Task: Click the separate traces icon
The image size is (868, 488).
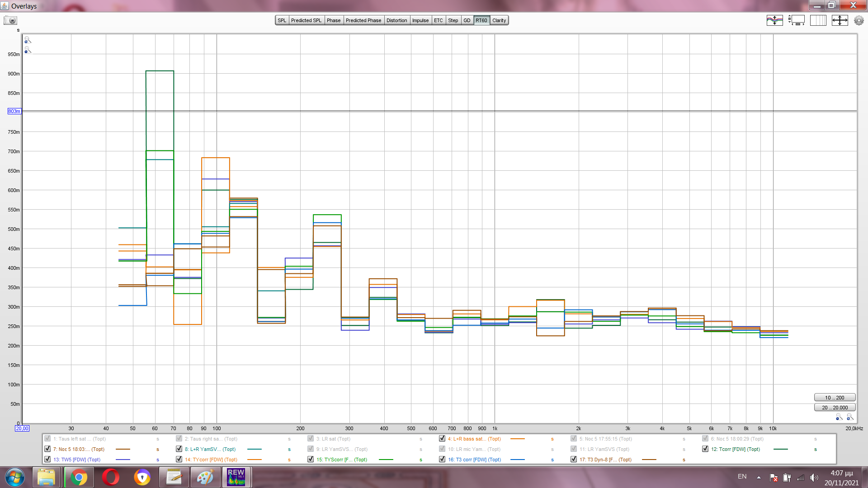Action: (774, 20)
